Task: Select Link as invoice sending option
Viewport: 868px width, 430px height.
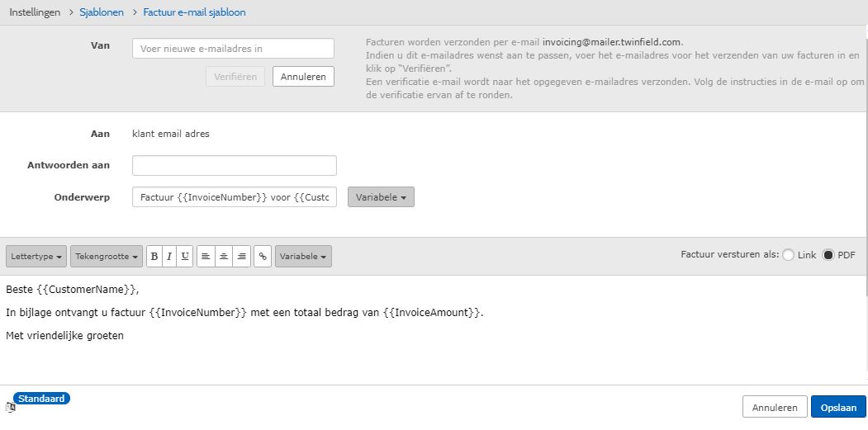Action: pos(788,255)
